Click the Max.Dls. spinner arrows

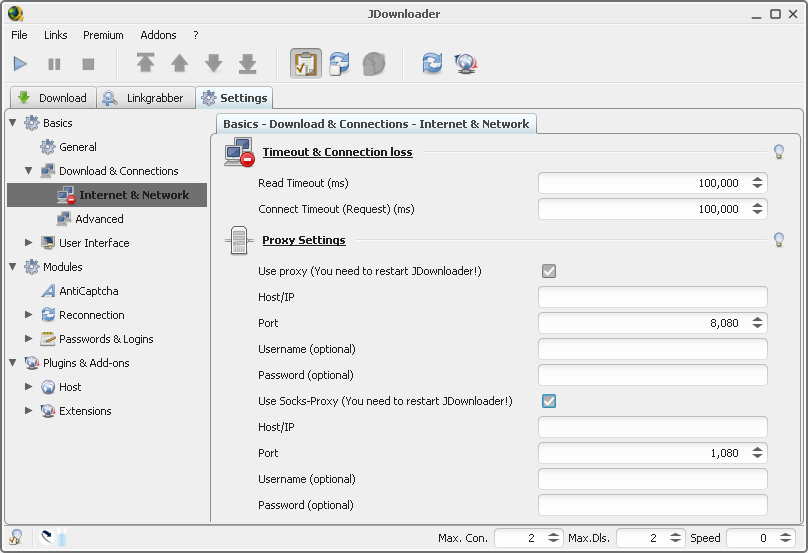(676, 538)
